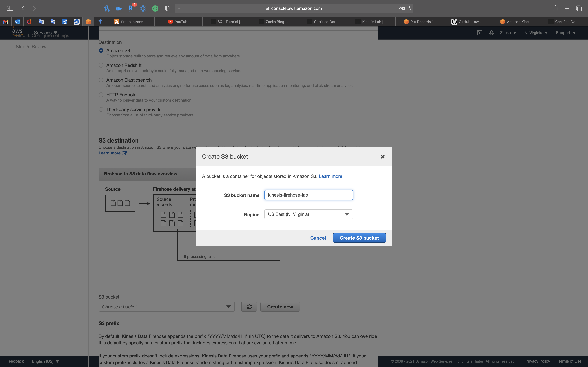Close the Create S3 bucket dialog

coord(382,157)
